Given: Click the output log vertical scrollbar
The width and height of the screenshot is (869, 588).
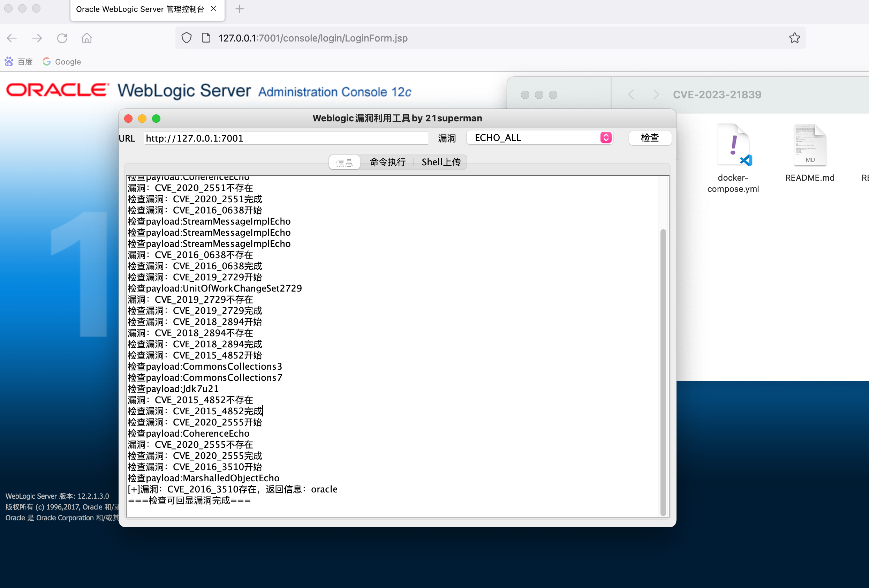Looking at the screenshot, I should (663, 372).
